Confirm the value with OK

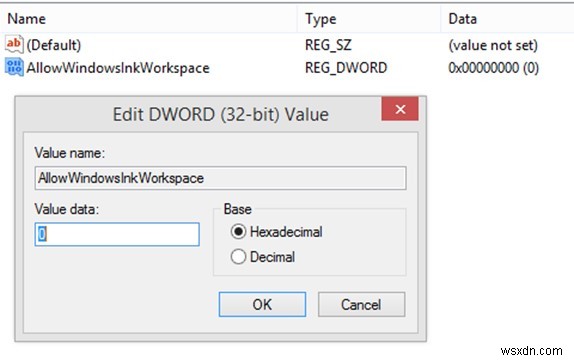pyautogui.click(x=262, y=304)
